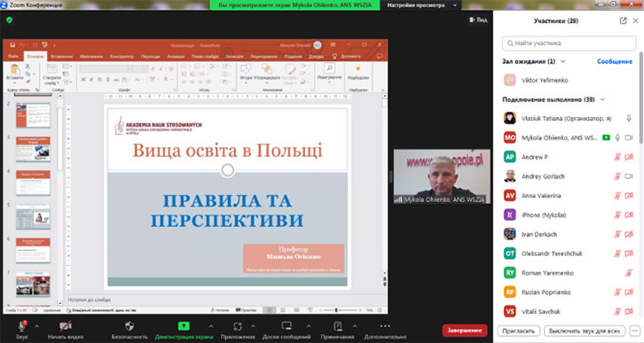Click the green encryption shield icon
Viewport: 644px width, 343px height.
pos(10,19)
